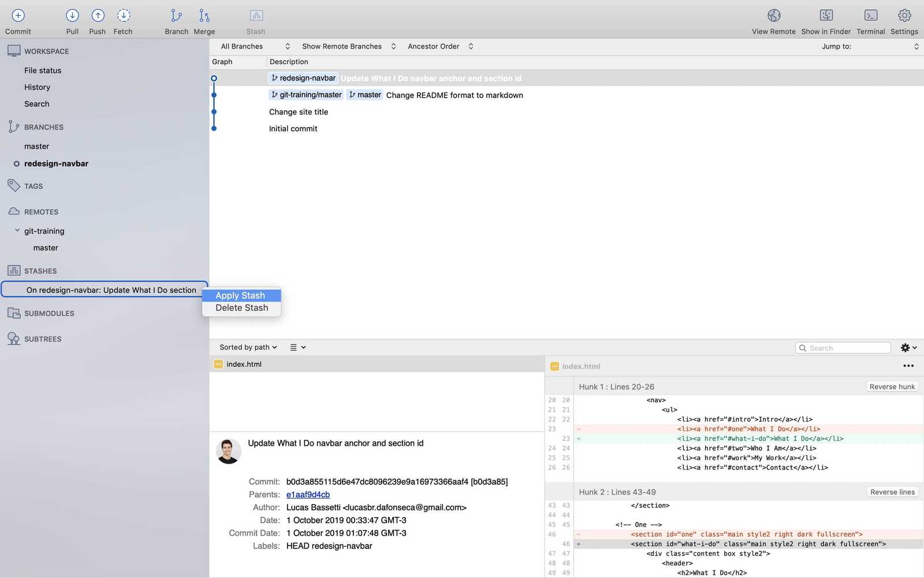The height and width of the screenshot is (578, 924).
Task: Start a merge using the Merge icon
Action: 204,16
